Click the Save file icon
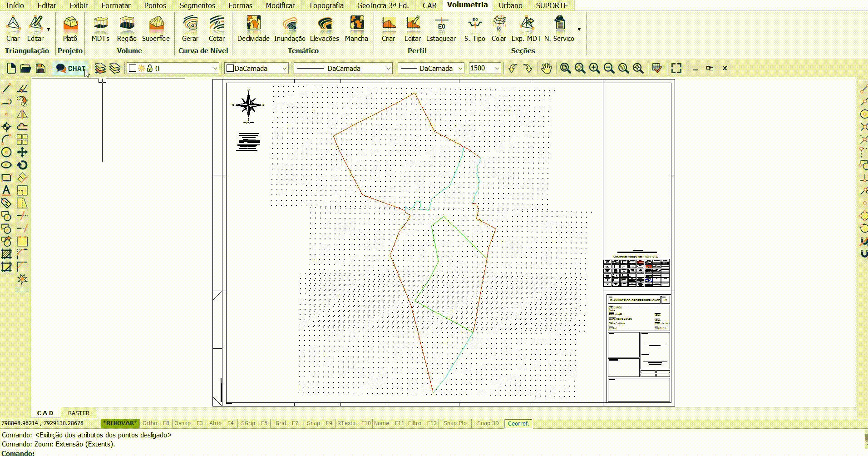 click(40, 68)
